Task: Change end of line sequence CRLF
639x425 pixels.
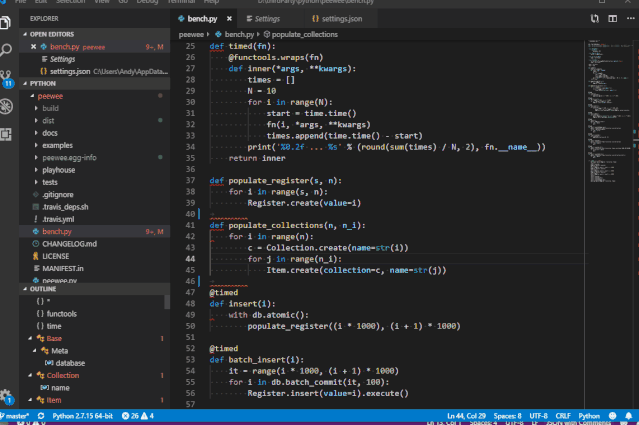Action: [x=563, y=416]
